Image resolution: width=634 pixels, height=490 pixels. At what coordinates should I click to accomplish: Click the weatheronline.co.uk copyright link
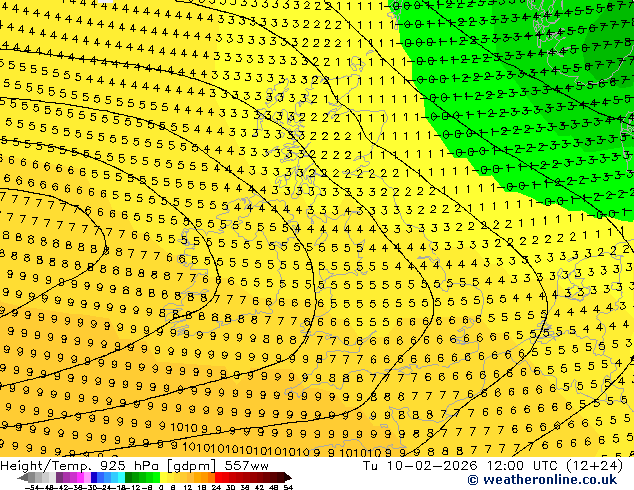(542, 480)
